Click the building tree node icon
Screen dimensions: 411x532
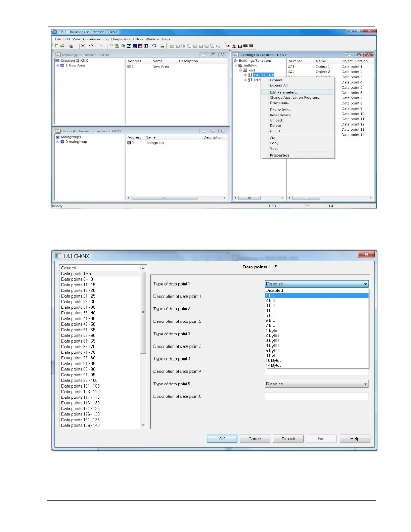coord(240,65)
